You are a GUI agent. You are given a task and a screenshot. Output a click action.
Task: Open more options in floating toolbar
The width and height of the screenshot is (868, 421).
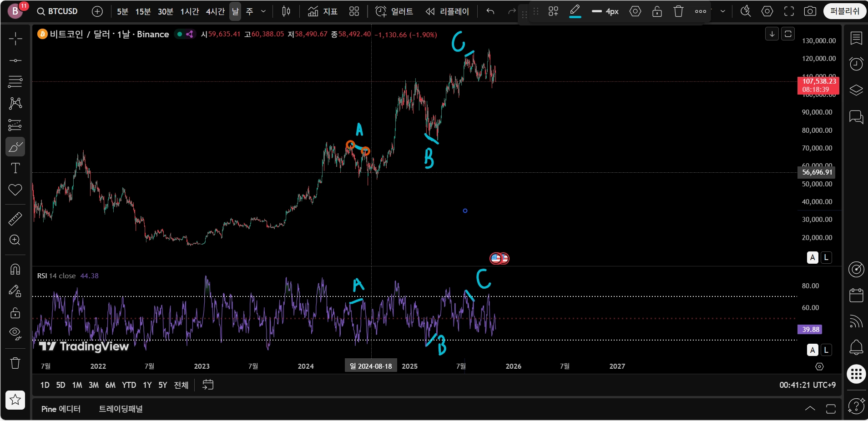[x=701, y=11]
